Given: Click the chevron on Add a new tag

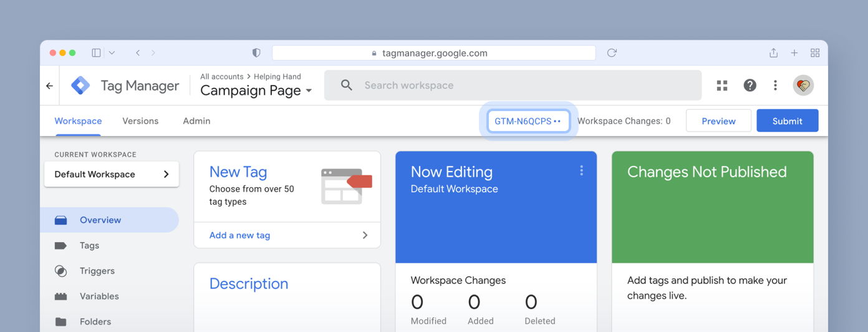Looking at the screenshot, I should (365, 235).
